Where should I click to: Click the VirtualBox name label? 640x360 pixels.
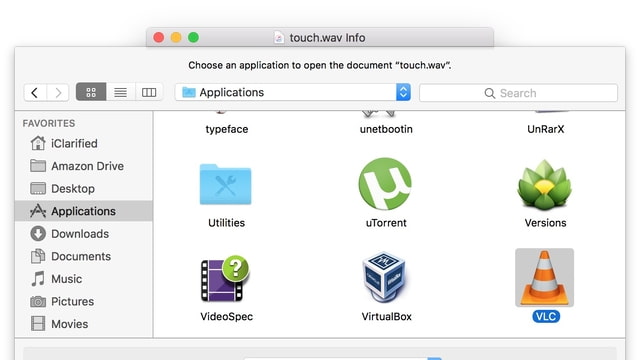(x=386, y=316)
